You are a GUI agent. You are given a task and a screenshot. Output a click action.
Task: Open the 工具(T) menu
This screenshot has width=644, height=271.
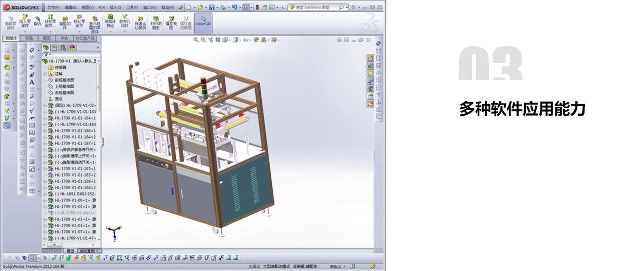click(x=132, y=7)
